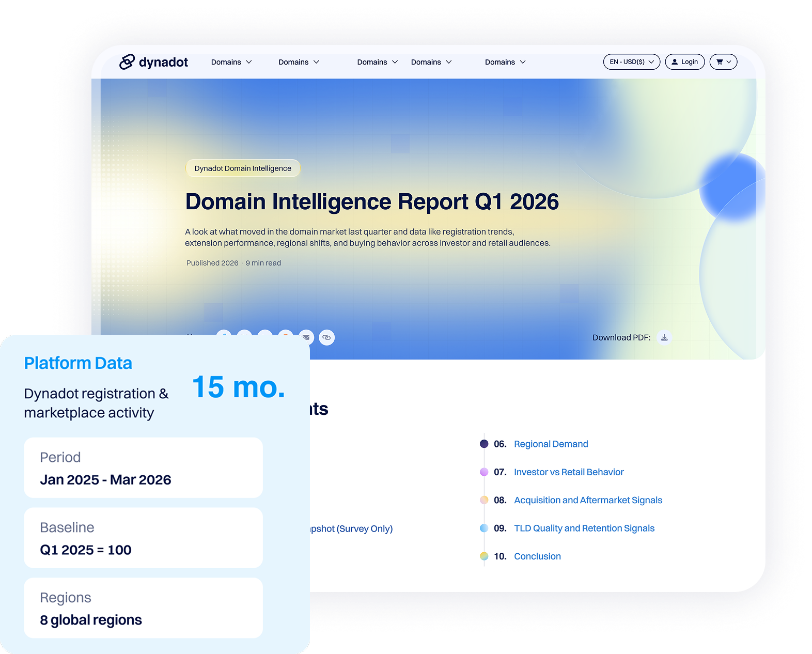This screenshot has width=812, height=654.
Task: Select the Baseline card showing Q1 2025 = 100
Action: (x=143, y=538)
